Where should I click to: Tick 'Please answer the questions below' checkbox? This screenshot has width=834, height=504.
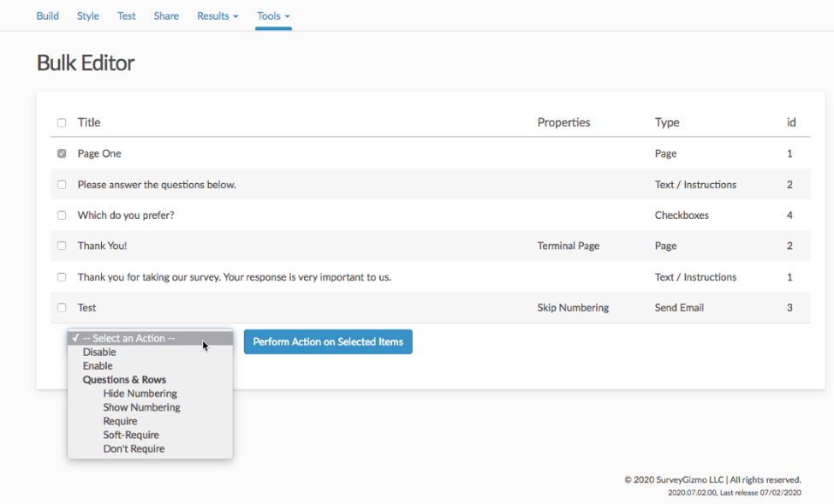tap(62, 185)
